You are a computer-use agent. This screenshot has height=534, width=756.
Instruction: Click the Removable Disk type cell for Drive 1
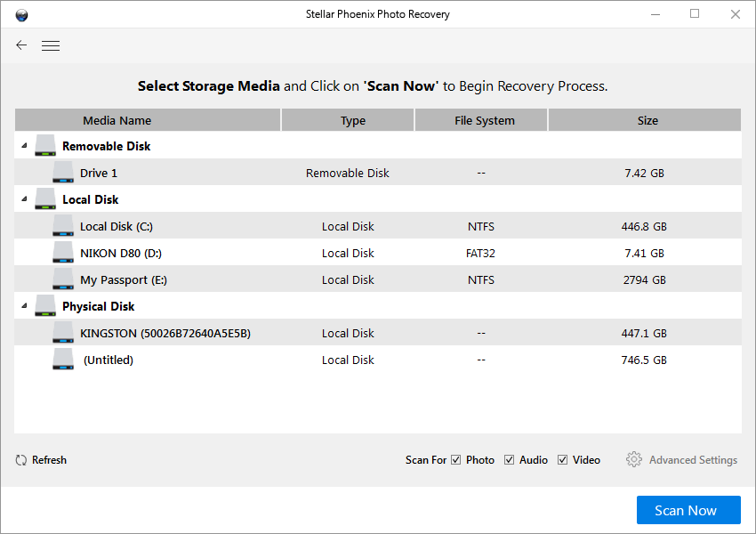click(348, 174)
